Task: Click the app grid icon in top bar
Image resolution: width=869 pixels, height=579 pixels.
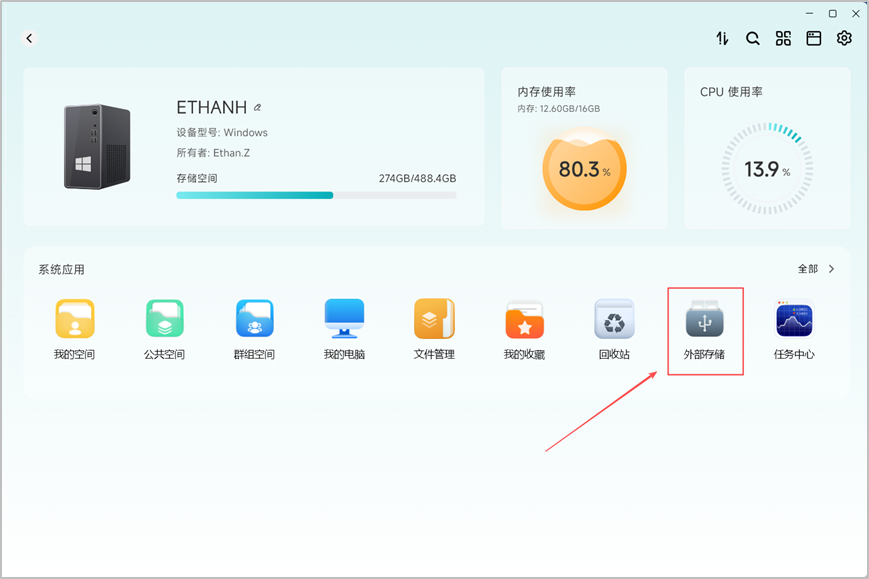Action: pos(783,38)
